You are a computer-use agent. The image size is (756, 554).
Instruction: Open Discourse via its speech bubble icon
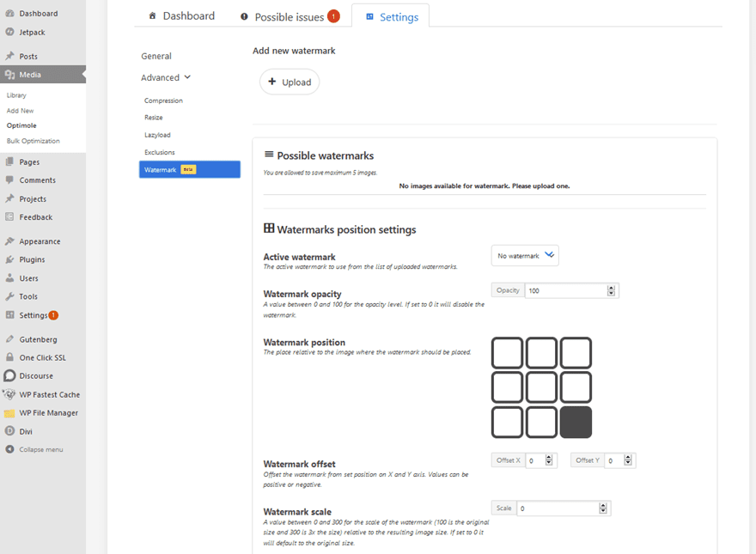[x=10, y=375]
